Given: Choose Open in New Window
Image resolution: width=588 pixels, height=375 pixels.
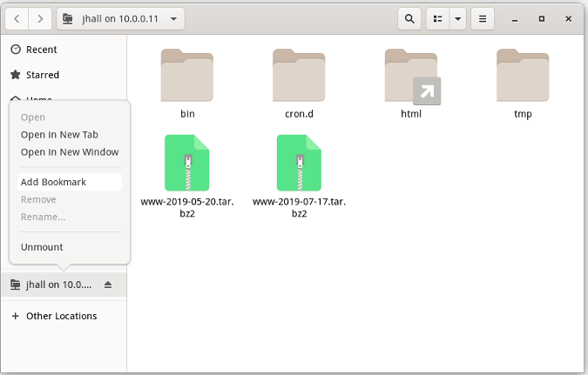Looking at the screenshot, I should (69, 152).
